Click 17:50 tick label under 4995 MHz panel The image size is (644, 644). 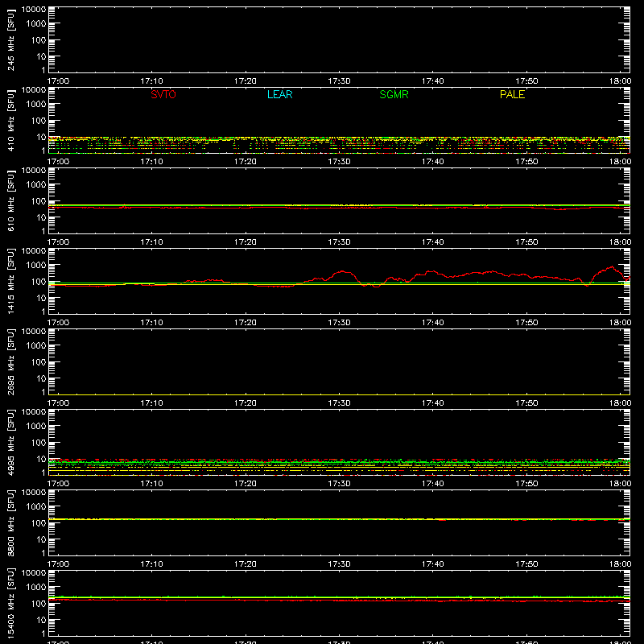point(526,484)
